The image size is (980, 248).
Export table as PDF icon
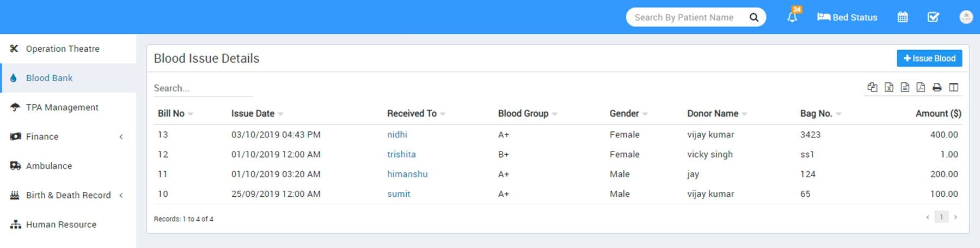point(921,87)
